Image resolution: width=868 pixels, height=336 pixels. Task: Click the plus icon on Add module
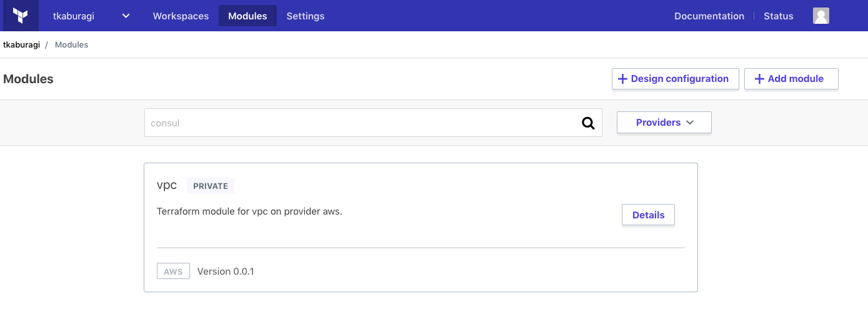(759, 79)
